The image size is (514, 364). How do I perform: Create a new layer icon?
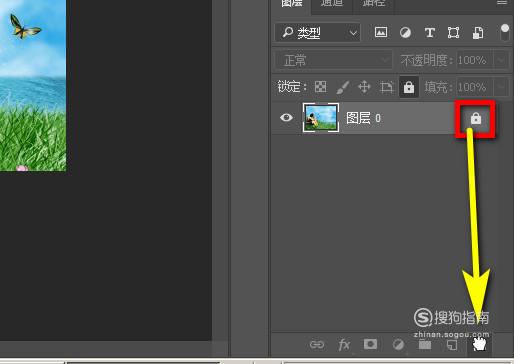pyautogui.click(x=452, y=344)
